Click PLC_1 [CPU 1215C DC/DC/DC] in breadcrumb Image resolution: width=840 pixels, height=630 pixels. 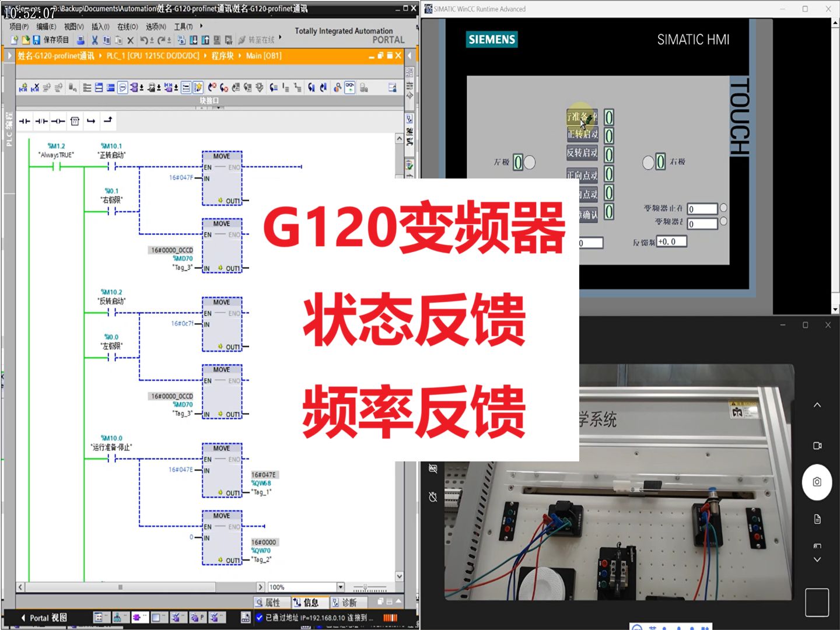[153, 56]
